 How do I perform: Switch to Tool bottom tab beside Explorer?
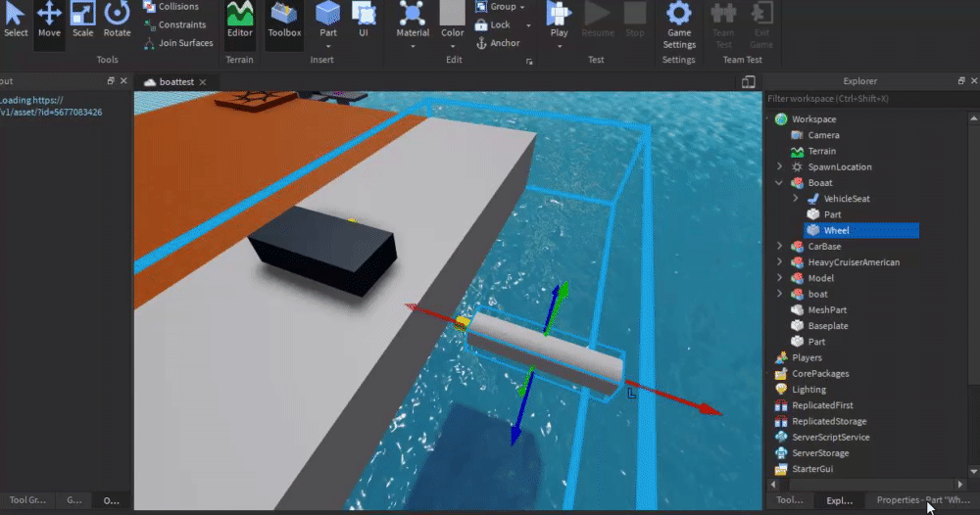[x=789, y=500]
